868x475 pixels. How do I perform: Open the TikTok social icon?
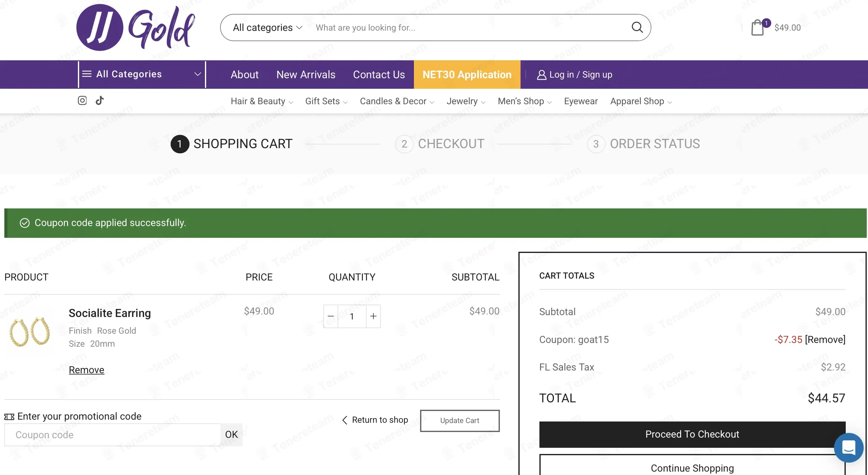[100, 101]
